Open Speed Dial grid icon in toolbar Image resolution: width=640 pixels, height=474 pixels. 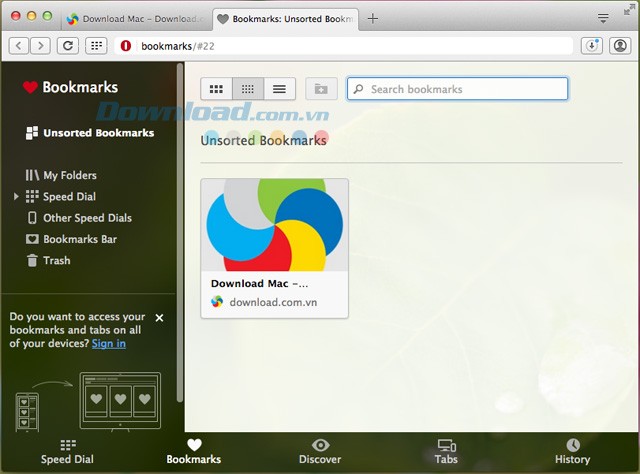click(x=96, y=45)
